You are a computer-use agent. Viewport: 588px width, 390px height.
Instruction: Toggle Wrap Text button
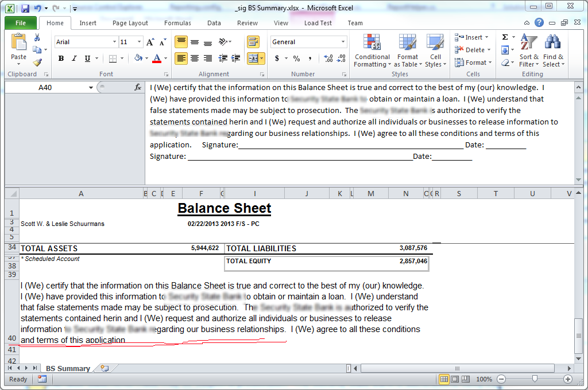click(x=253, y=42)
